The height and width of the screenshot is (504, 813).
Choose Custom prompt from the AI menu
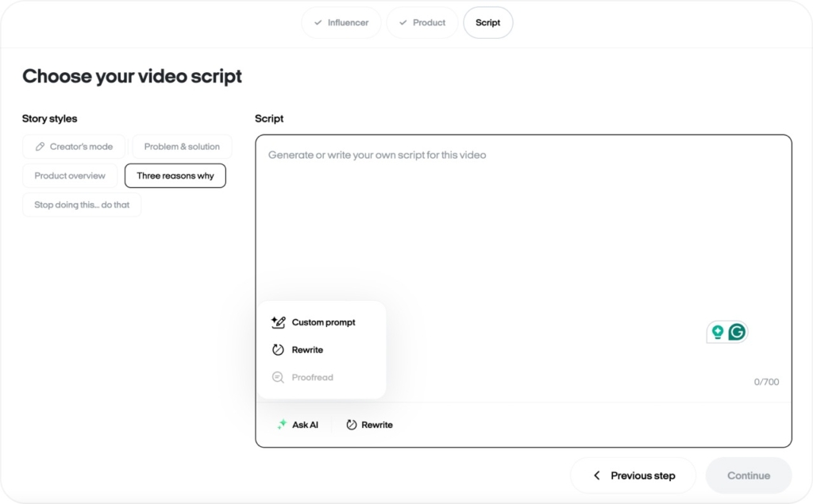(323, 322)
